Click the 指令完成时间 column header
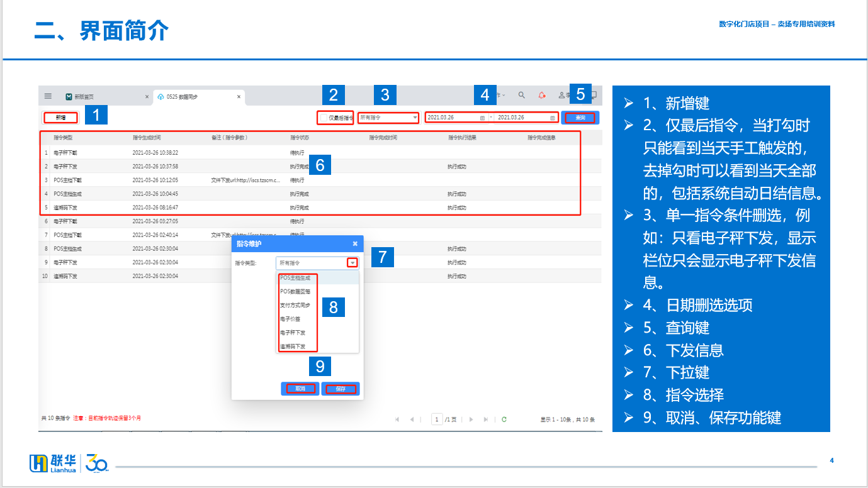This screenshot has width=868, height=488. 383,138
